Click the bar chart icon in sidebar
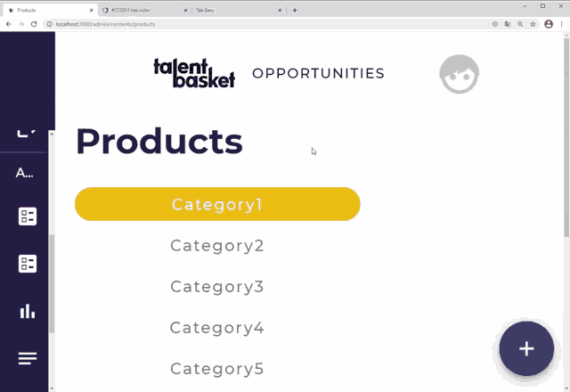 point(28,311)
